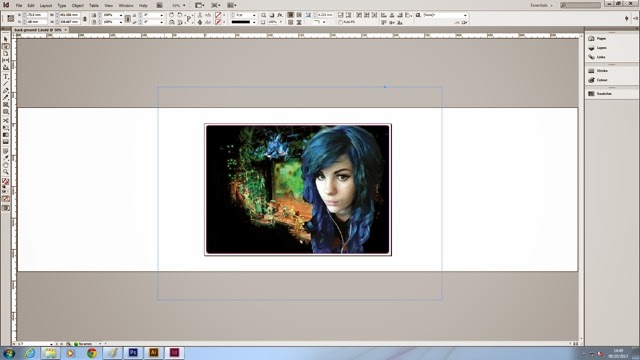The height and width of the screenshot is (360, 640).
Task: Click the fill colour swatch in control bar
Action: pos(218,15)
